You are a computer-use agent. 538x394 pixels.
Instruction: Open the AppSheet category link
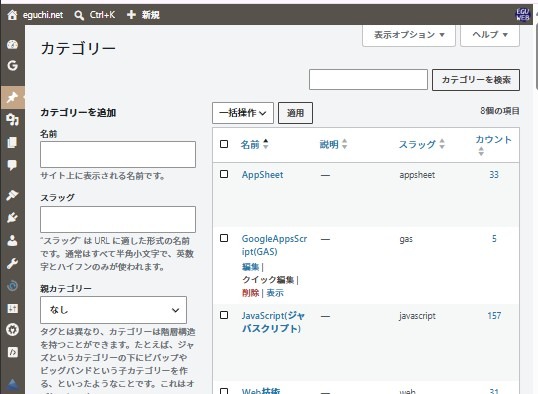[262, 175]
